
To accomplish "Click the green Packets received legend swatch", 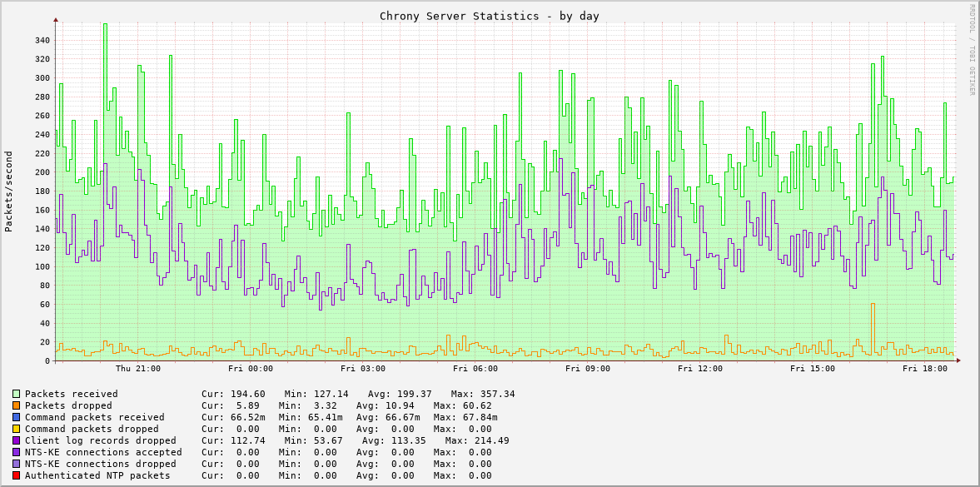I will pyautogui.click(x=14, y=394).
